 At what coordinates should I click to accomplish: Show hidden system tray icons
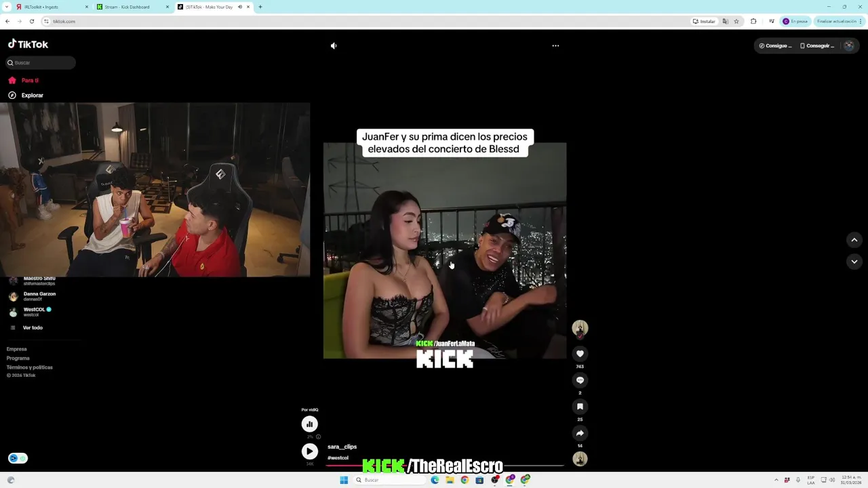tap(776, 480)
